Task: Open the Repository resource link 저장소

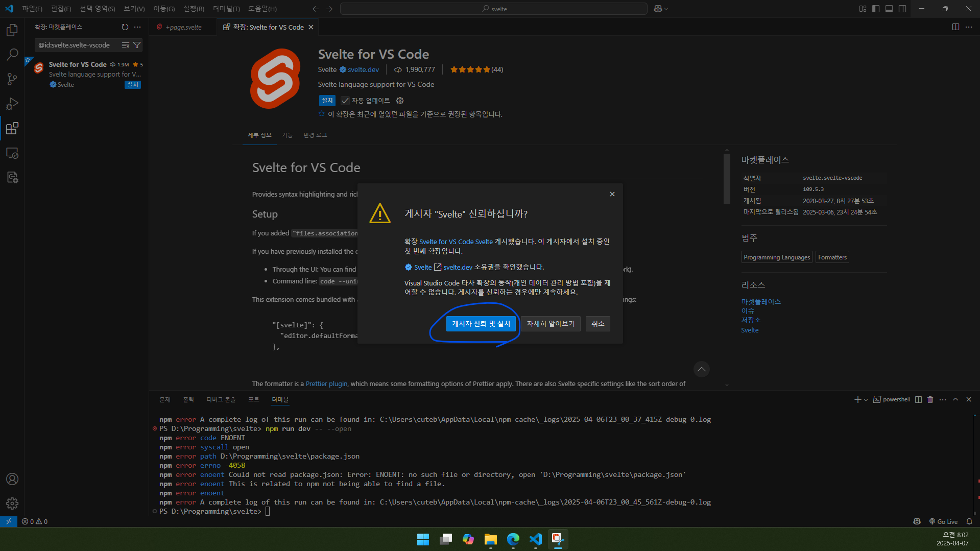Action: point(751,320)
